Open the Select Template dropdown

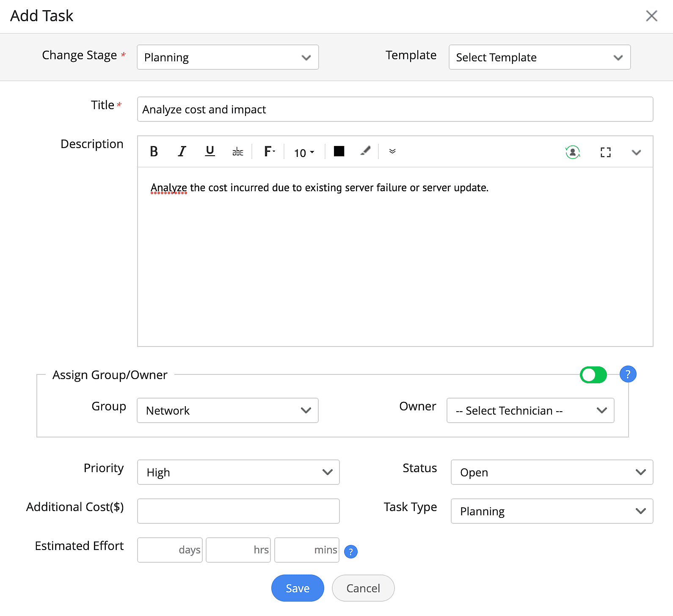pyautogui.click(x=540, y=58)
